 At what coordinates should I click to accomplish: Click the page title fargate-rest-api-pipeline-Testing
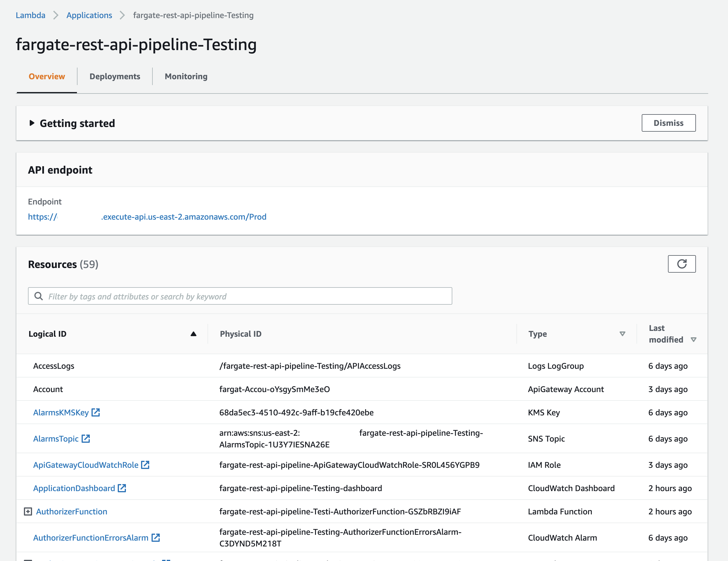136,45
